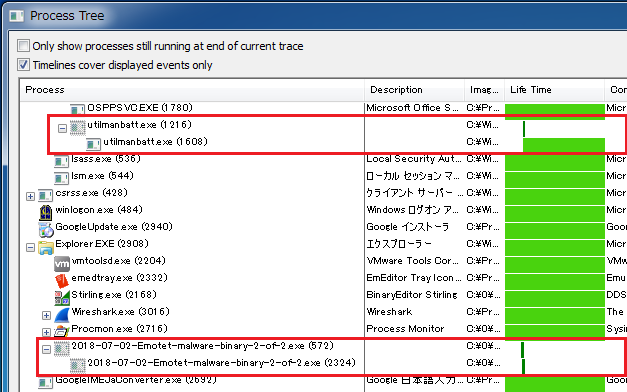
Task: Click the Explorer.EXE folder icon
Action: point(46,247)
